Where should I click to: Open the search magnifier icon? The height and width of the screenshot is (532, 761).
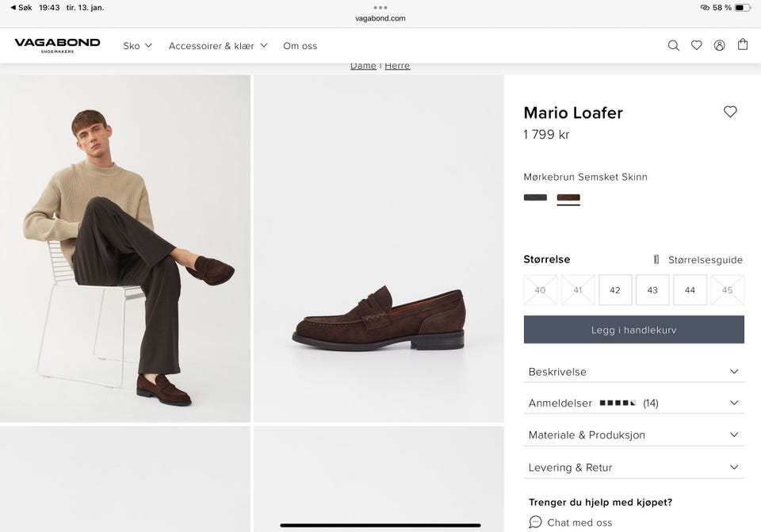point(673,45)
